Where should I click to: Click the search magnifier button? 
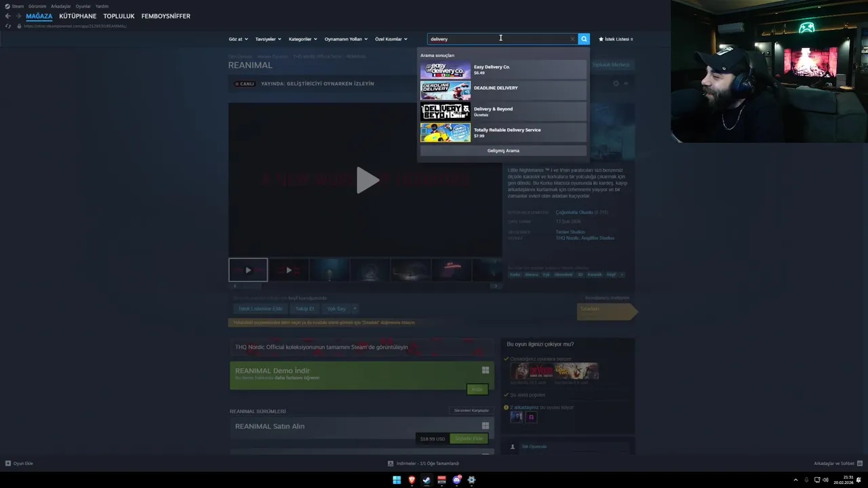pyautogui.click(x=584, y=39)
